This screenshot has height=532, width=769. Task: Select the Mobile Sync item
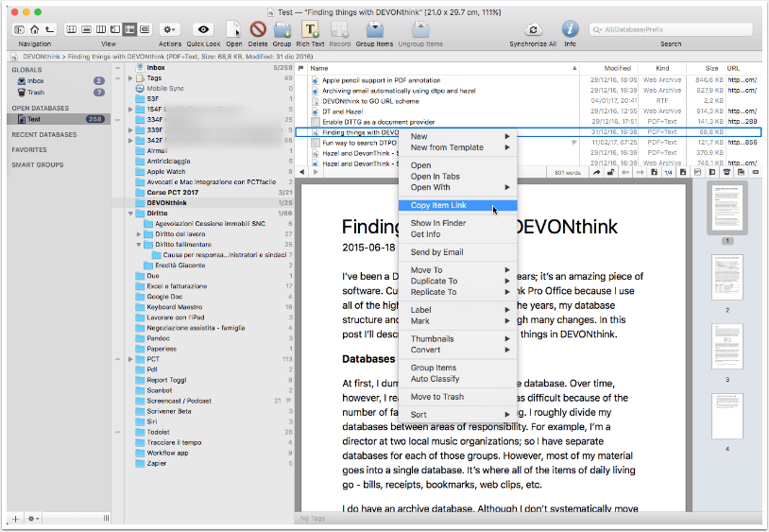[165, 89]
